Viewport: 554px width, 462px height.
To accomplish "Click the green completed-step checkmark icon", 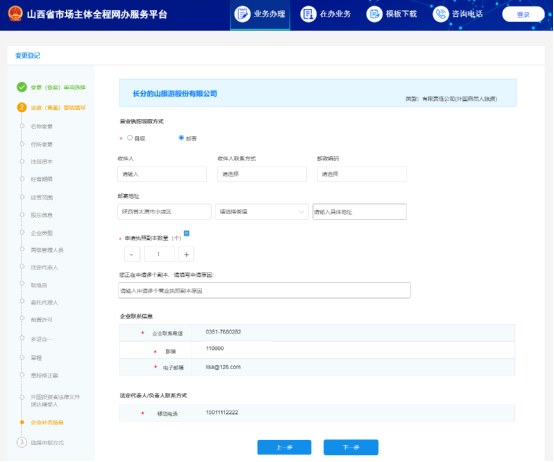I will (22, 87).
